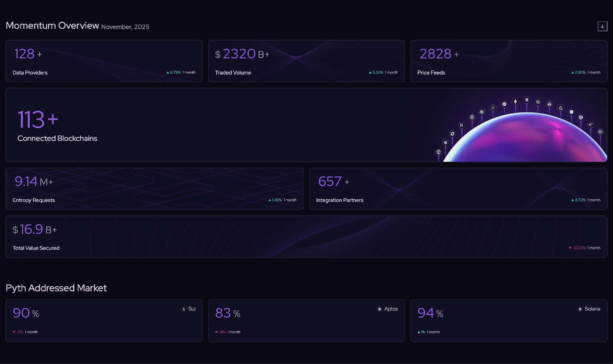Screen dimensions: 613x364
Task: Open the Integration Partners 657+ card
Action: point(458,189)
